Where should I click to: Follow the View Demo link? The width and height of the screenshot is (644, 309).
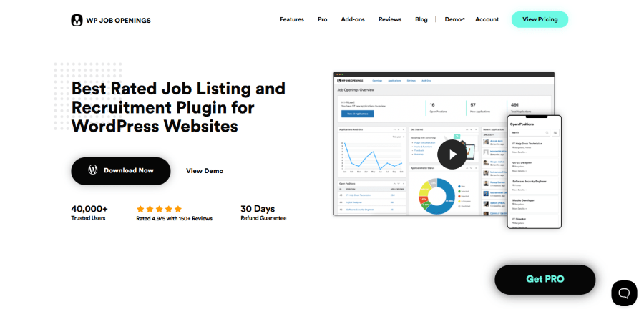[x=205, y=171]
